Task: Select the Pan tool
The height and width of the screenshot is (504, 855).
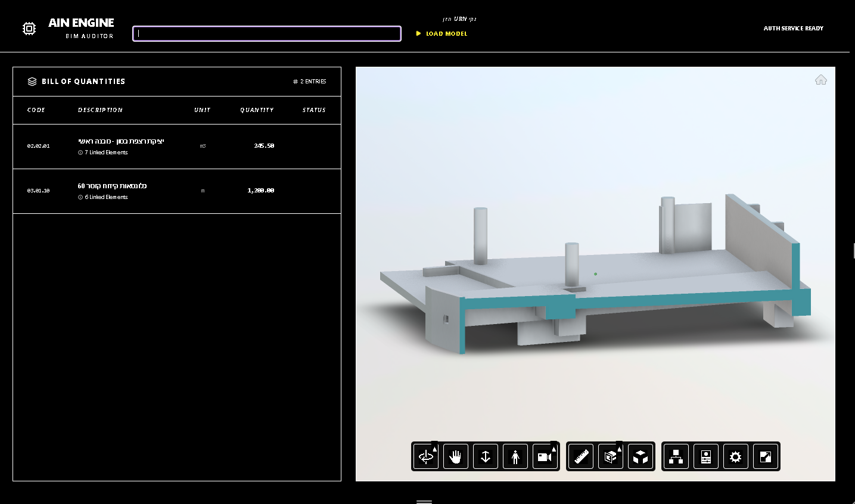Action: pyautogui.click(x=456, y=456)
